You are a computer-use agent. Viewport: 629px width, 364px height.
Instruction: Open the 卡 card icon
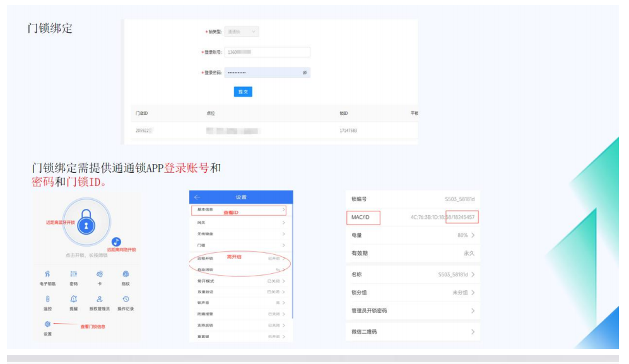click(100, 274)
